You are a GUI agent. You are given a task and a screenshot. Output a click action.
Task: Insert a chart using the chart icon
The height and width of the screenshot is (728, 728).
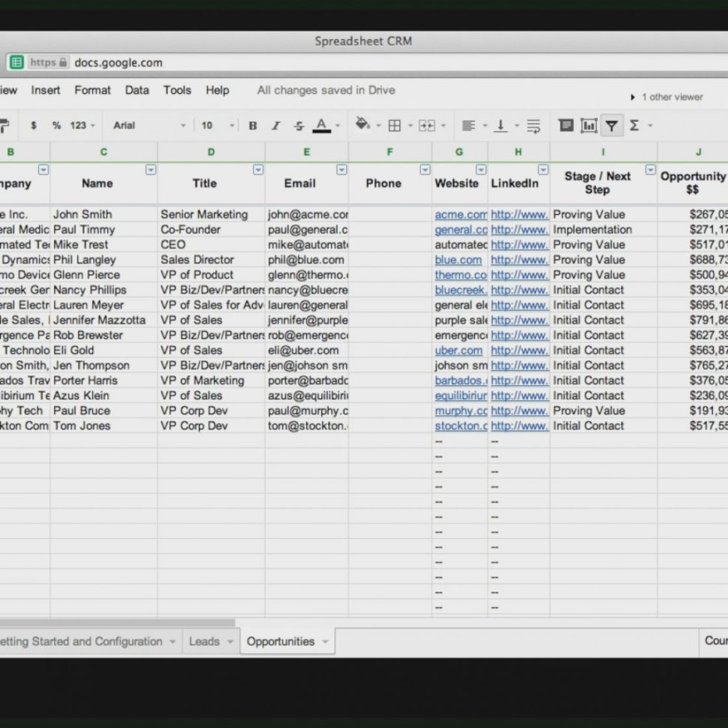coord(588,125)
